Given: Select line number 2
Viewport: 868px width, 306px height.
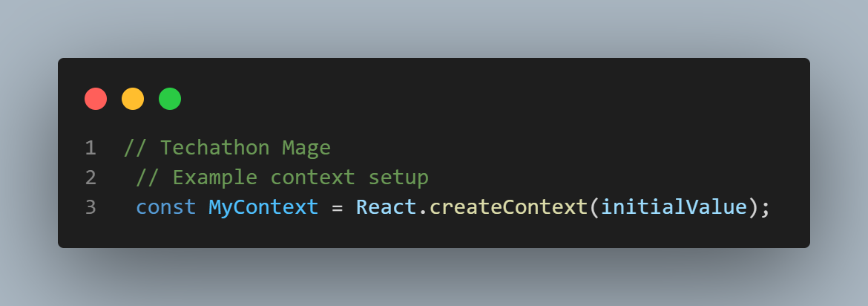Looking at the screenshot, I should (x=91, y=178).
